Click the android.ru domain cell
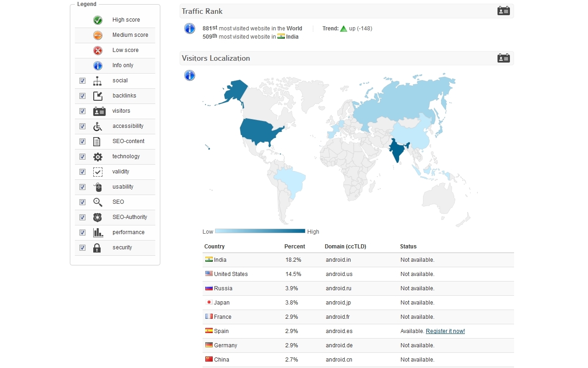The width and height of the screenshot is (588, 368). [x=339, y=288]
